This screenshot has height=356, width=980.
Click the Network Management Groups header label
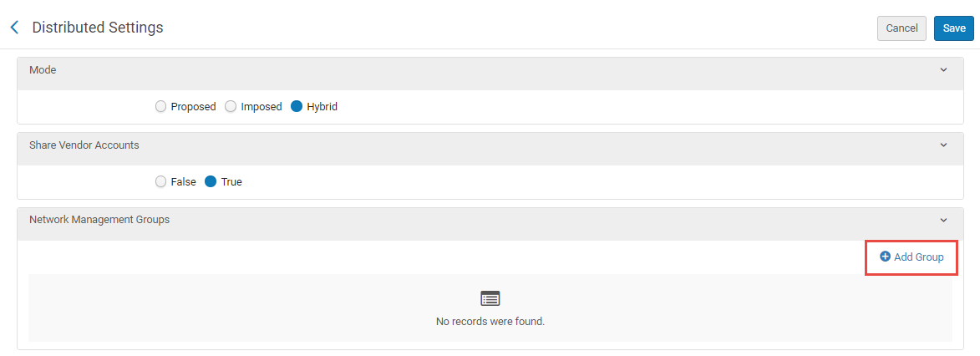(x=99, y=220)
